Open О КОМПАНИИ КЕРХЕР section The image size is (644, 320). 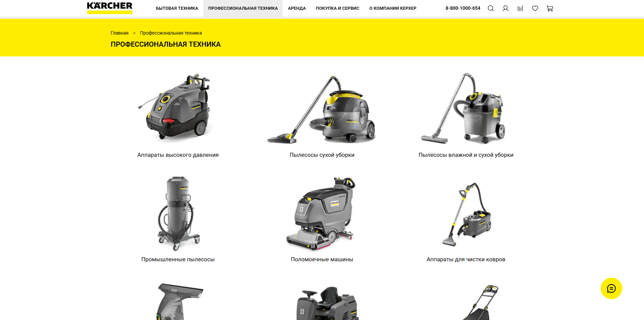(393, 8)
